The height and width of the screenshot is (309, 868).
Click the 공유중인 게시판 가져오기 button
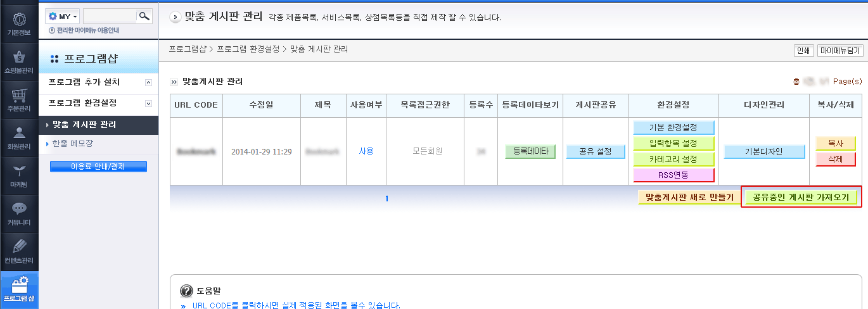[801, 198]
